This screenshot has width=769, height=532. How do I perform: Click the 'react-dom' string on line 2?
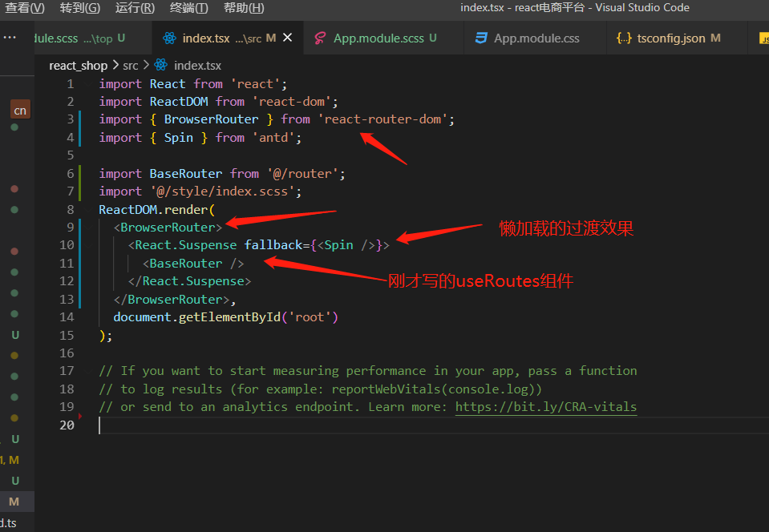[x=292, y=102]
